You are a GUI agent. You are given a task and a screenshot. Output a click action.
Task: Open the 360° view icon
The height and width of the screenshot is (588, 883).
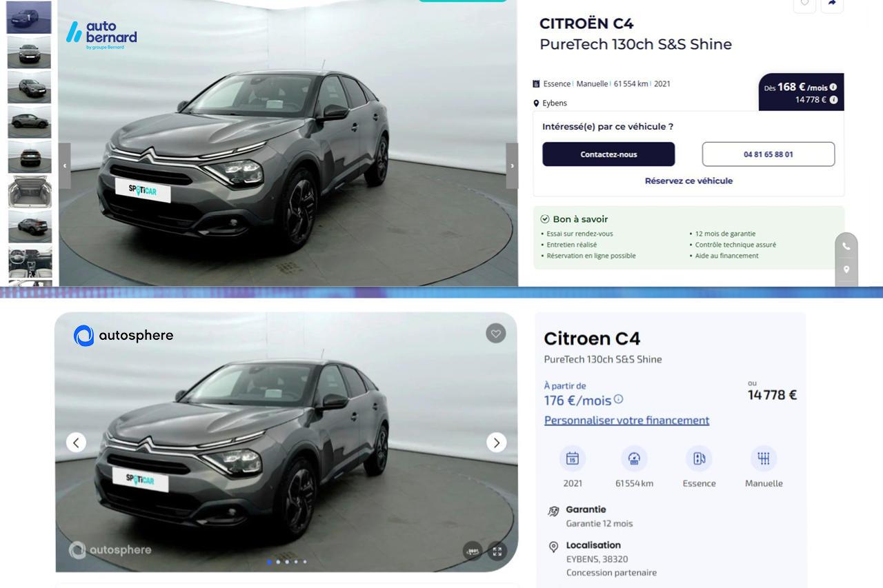click(473, 551)
